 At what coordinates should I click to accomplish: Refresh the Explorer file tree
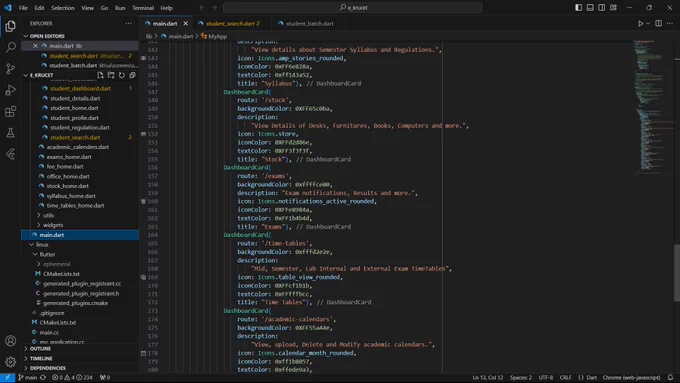tap(122, 75)
